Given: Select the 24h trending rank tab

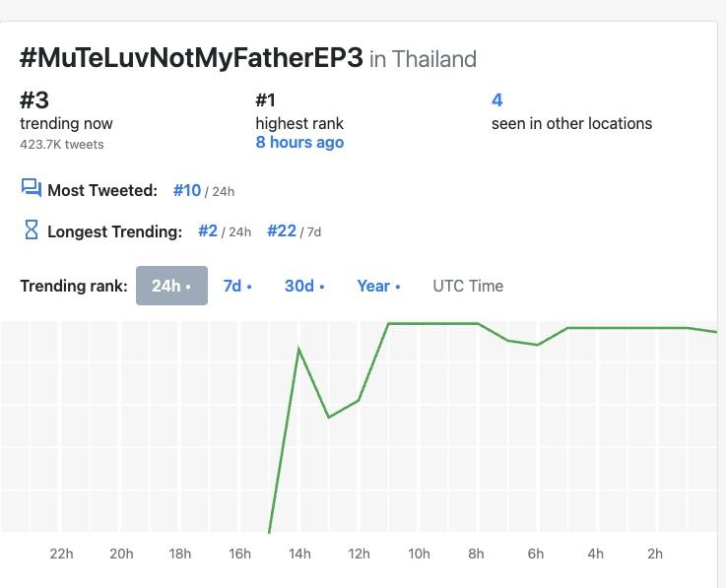Looking at the screenshot, I should [x=171, y=286].
